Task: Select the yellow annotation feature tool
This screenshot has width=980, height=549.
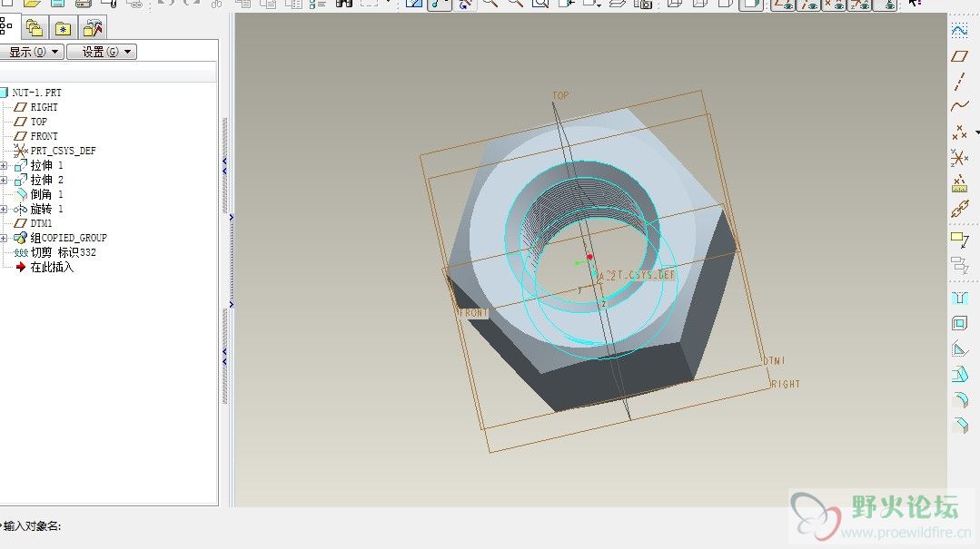Action: [959, 240]
